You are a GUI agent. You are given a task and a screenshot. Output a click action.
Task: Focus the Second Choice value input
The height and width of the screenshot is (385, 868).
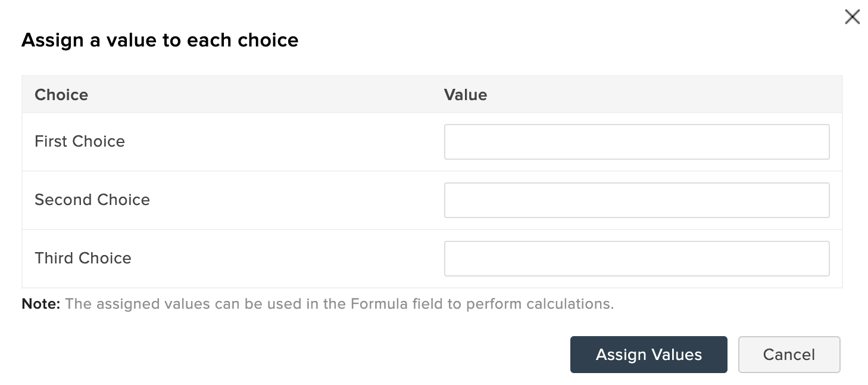tap(636, 200)
